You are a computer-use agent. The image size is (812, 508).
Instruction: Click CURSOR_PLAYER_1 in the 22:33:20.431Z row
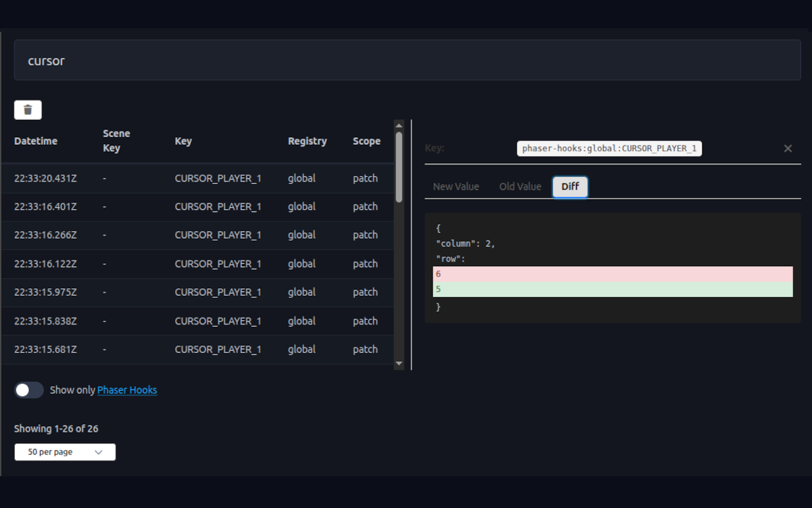218,178
